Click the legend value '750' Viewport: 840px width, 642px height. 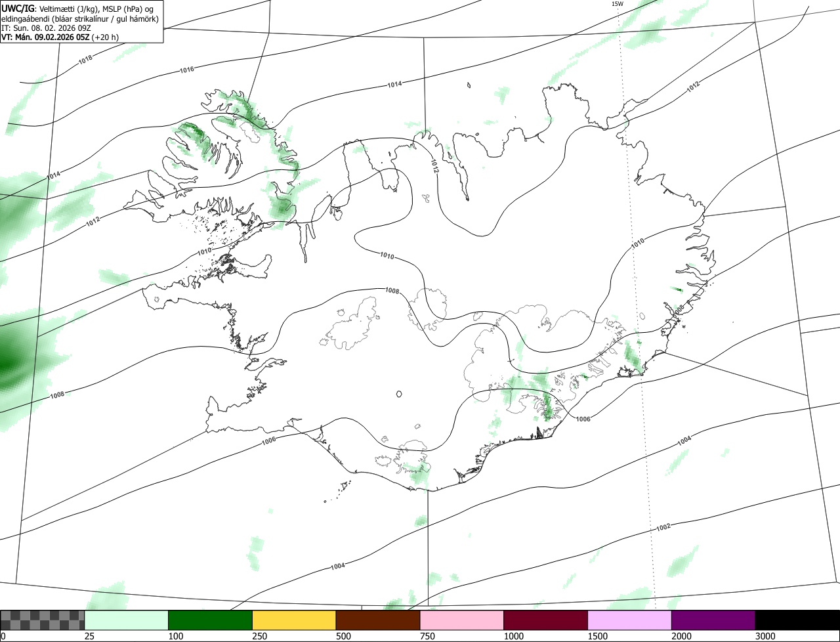(427, 636)
